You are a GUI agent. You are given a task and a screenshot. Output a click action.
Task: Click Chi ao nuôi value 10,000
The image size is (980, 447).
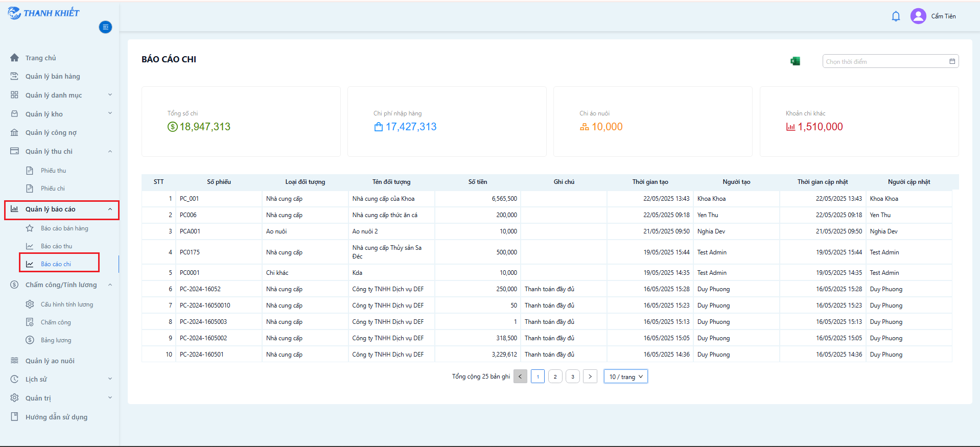(607, 127)
